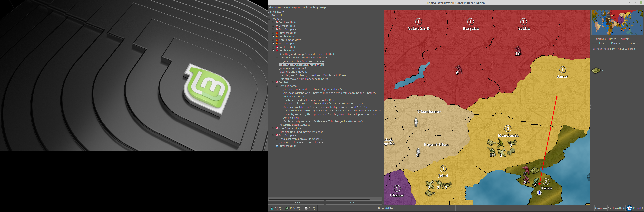The height and width of the screenshot is (212, 644).
Task: Switch to the Territory tab
Action: 624,39
